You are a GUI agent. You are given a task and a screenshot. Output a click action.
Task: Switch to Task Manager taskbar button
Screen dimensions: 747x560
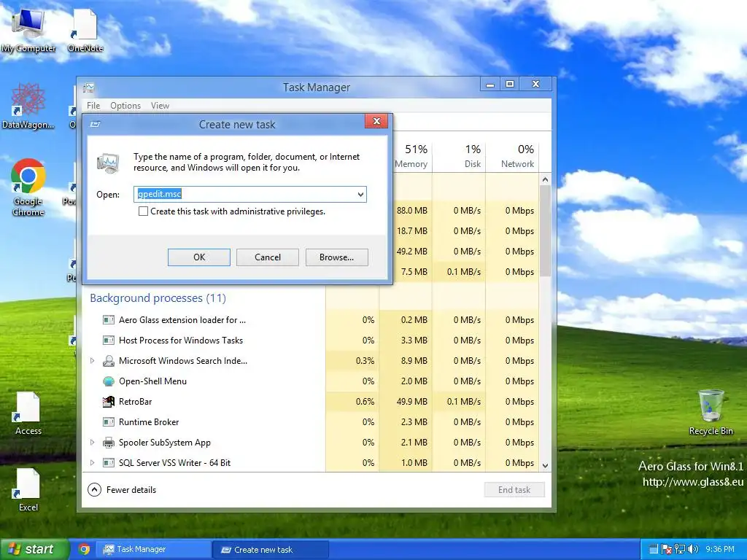click(x=153, y=550)
